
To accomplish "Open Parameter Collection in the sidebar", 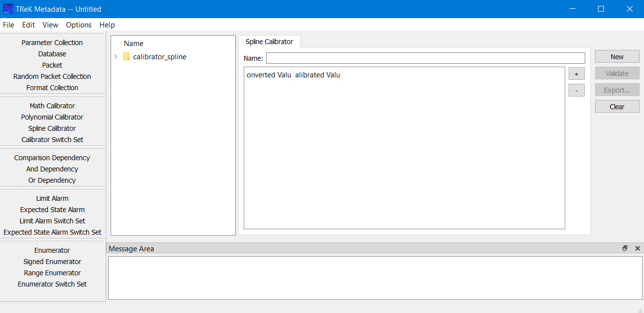I will click(52, 43).
